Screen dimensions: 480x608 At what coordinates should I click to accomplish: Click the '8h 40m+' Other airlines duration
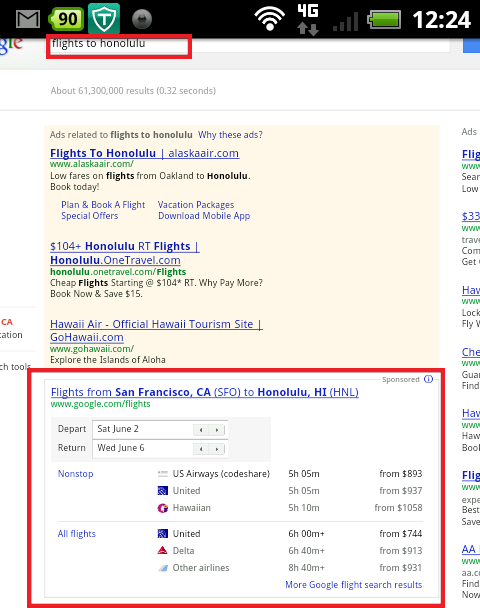[x=306, y=568]
